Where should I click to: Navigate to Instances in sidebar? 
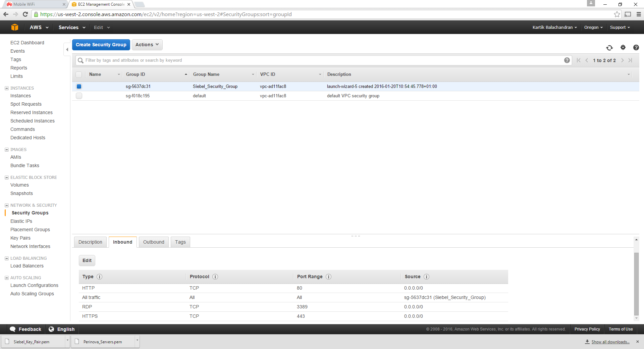point(20,96)
